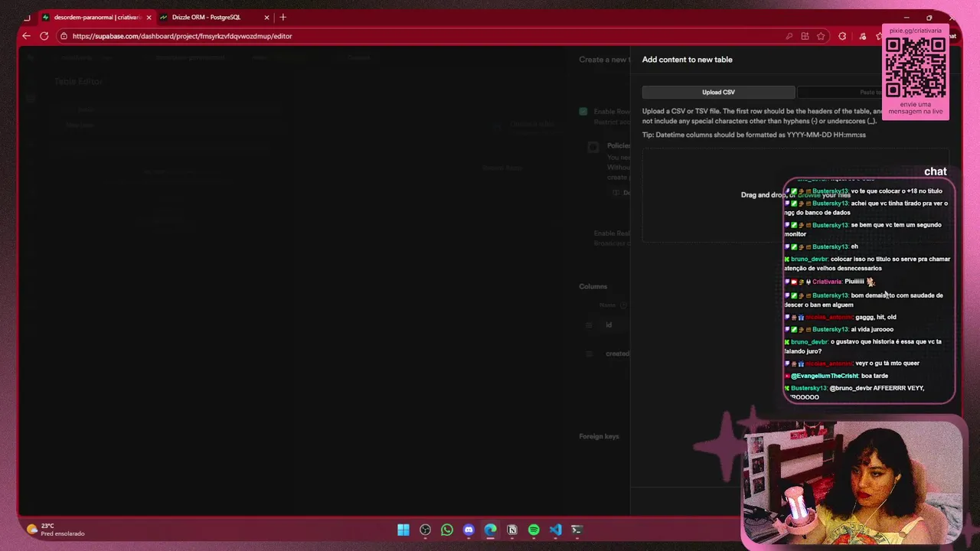Open Notion from the taskbar

click(x=512, y=530)
